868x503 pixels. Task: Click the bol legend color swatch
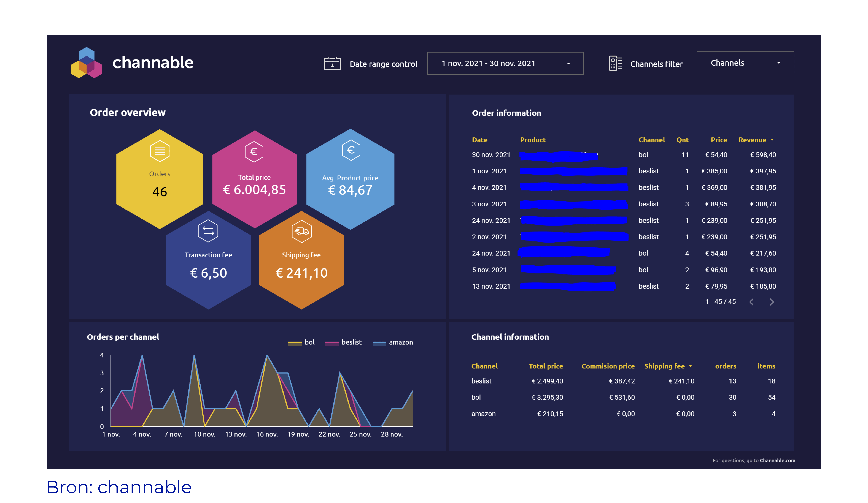coord(295,343)
